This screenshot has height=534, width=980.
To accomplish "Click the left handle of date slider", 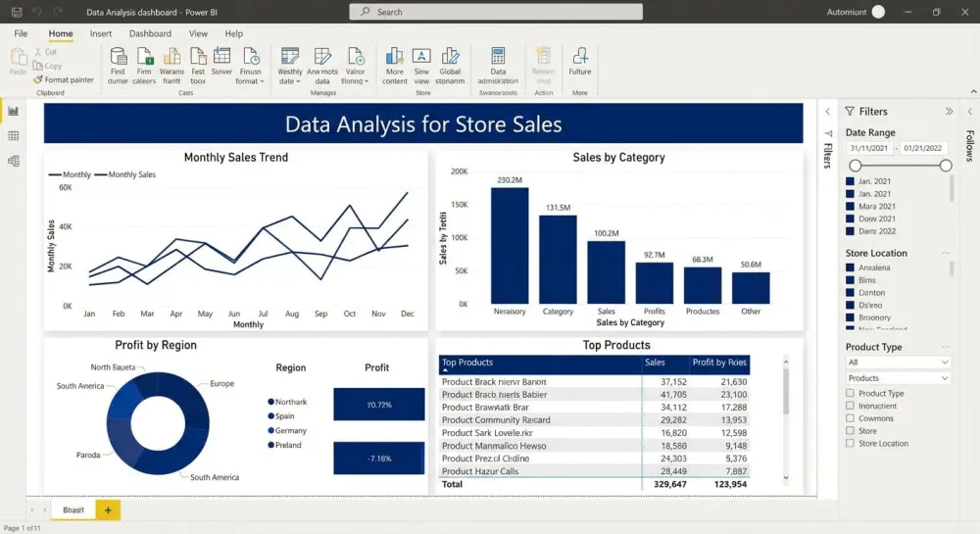I will (x=855, y=166).
